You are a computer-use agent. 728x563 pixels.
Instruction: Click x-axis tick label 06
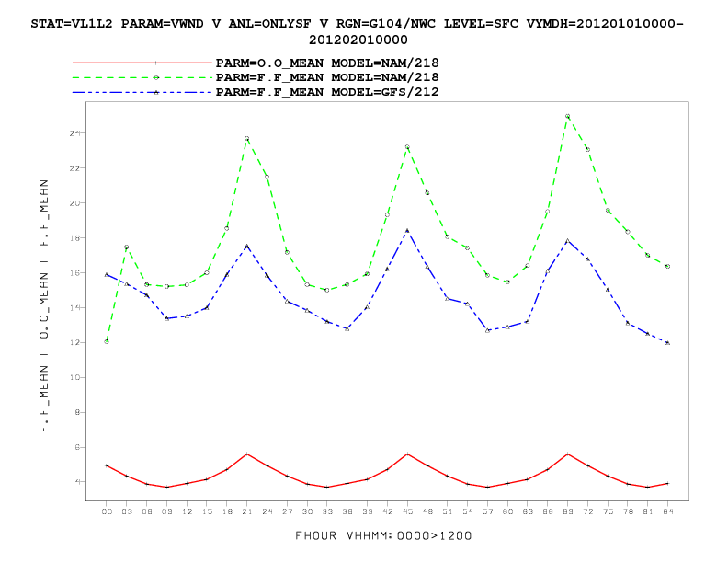point(147,511)
